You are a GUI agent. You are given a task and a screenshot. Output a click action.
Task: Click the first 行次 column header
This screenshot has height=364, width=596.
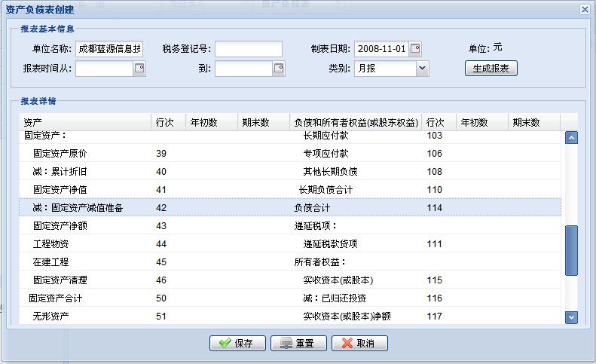click(168, 123)
